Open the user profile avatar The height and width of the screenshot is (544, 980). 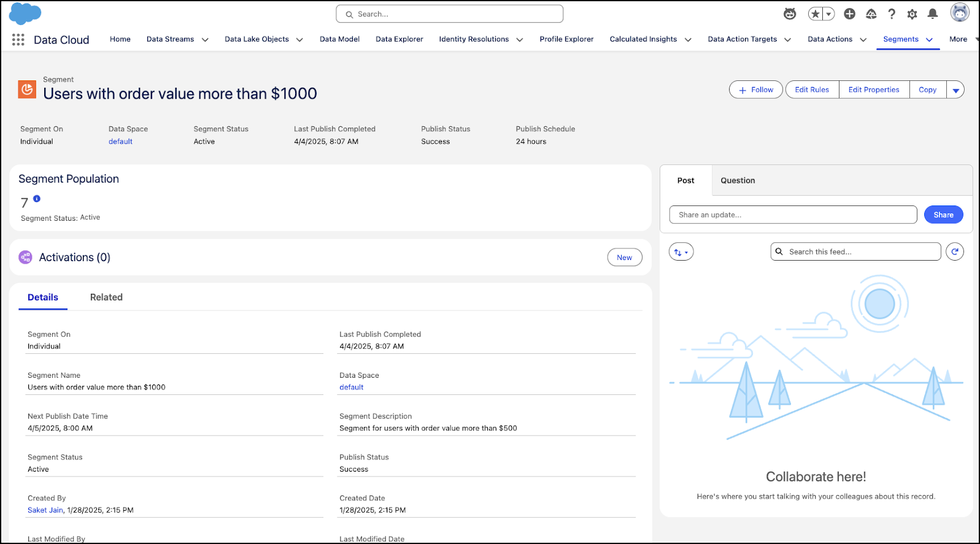[x=960, y=12]
